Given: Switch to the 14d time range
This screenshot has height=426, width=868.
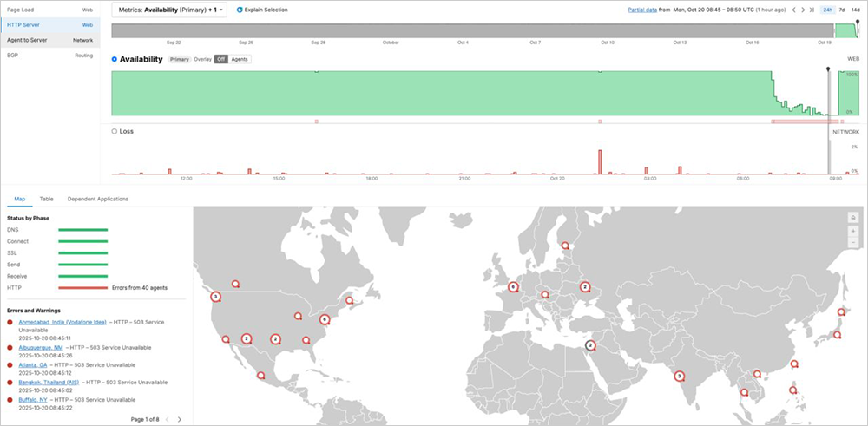Looking at the screenshot, I should (x=855, y=10).
